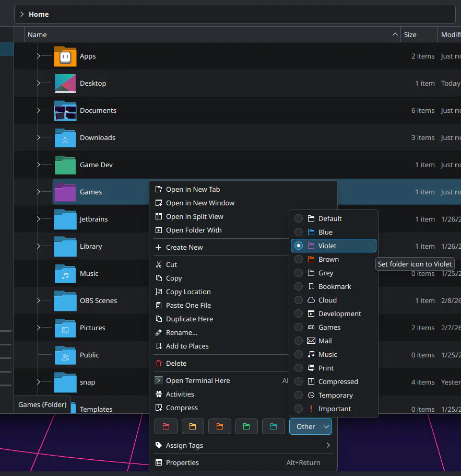Click the snap folder icon

pos(65,382)
